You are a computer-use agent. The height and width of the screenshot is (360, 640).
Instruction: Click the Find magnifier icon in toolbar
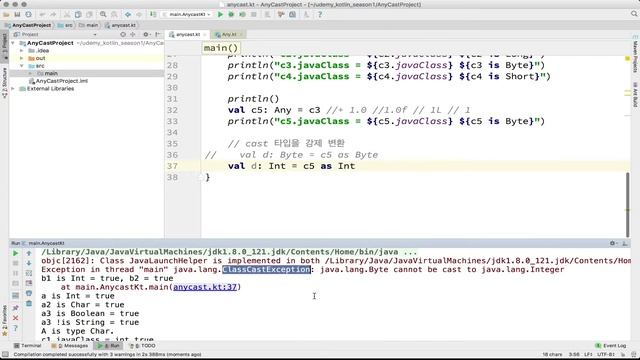(103, 15)
